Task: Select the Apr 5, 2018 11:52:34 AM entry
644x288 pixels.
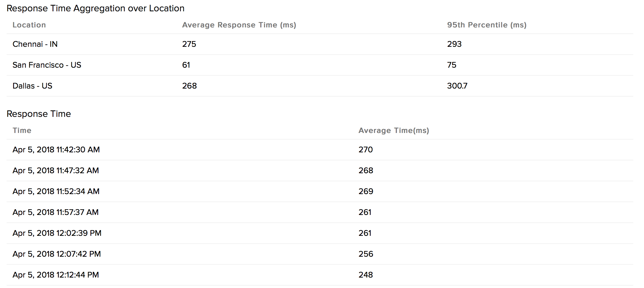Action: pyautogui.click(x=56, y=191)
